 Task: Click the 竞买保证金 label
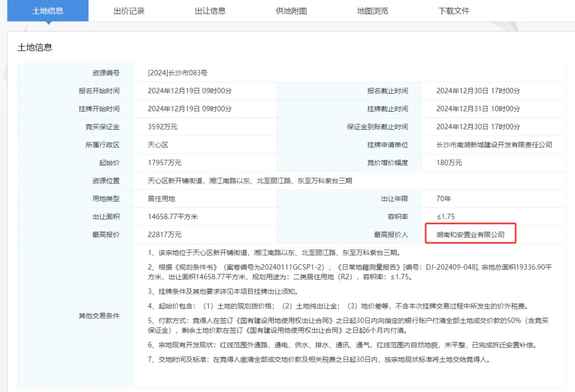(x=102, y=127)
